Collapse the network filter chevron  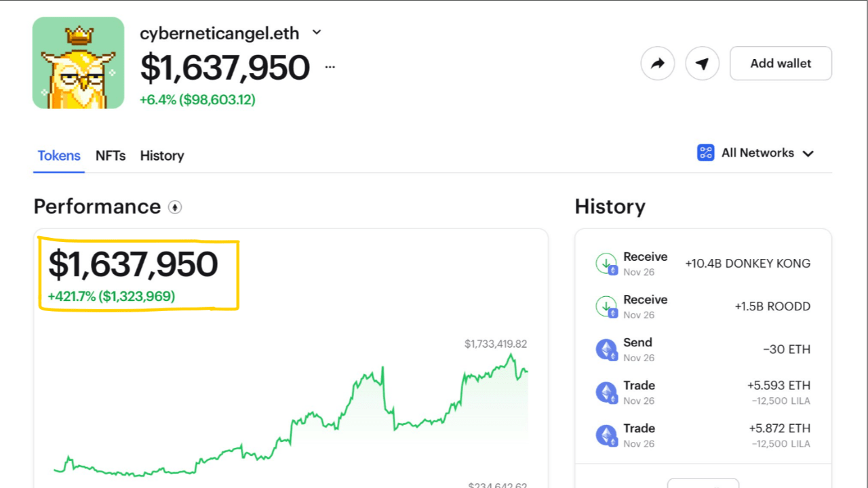tap(808, 153)
